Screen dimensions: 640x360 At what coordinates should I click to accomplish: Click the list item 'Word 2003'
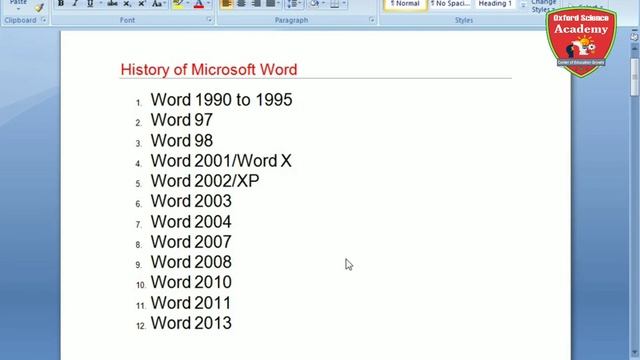[x=191, y=201]
